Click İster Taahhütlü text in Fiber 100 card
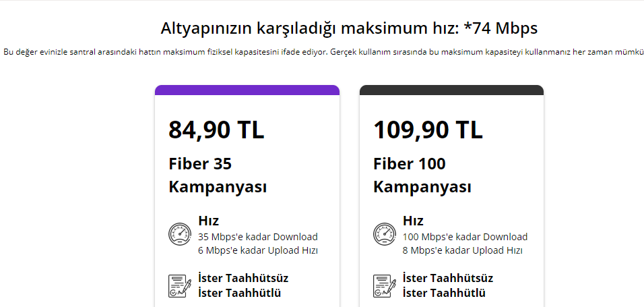Image resolution: width=644 pixels, height=307 pixels. coord(444,293)
